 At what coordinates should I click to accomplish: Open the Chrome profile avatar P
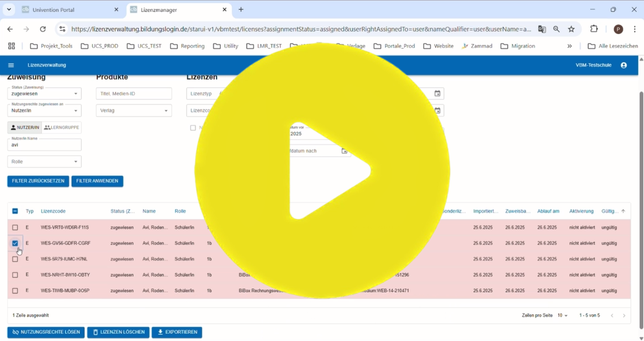[618, 29]
